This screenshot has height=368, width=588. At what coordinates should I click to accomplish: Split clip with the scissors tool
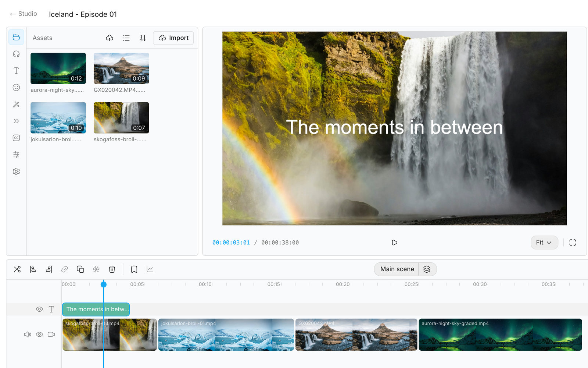17,269
